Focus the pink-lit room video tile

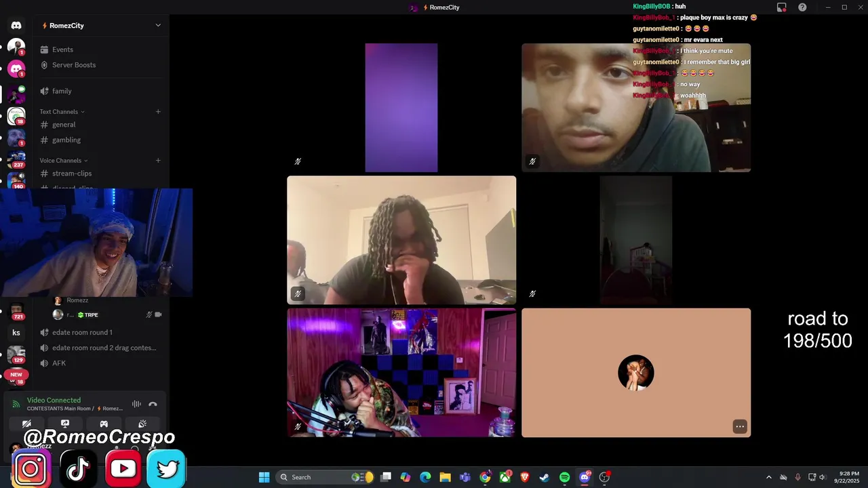[401, 373]
